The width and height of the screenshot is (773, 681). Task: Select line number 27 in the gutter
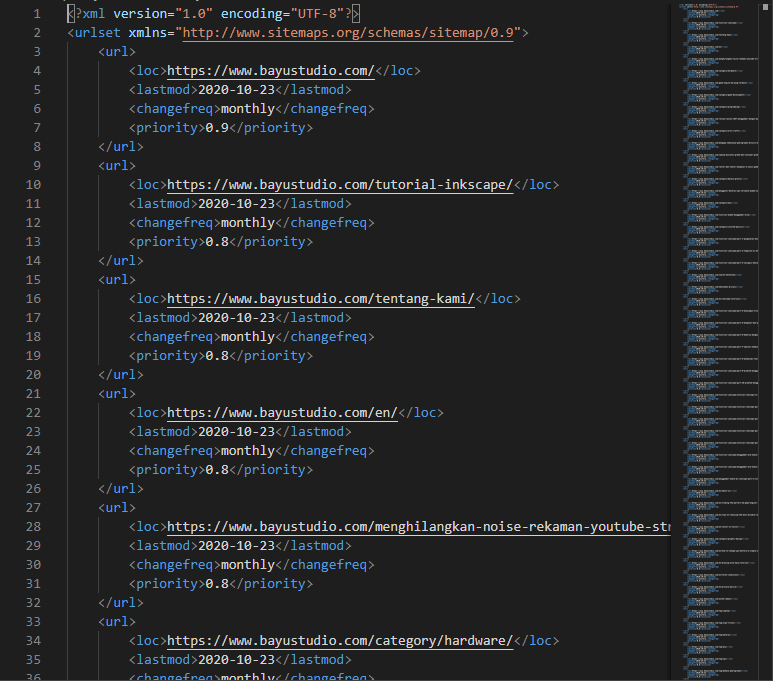coord(33,507)
